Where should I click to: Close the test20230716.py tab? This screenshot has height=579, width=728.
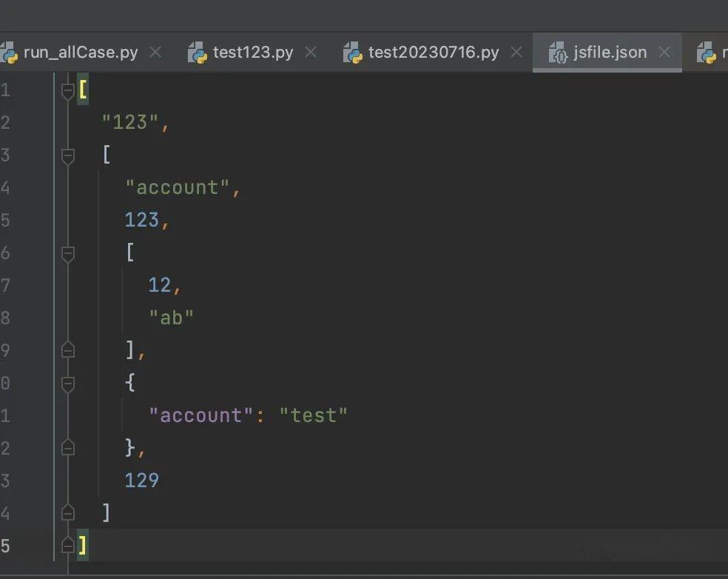click(x=516, y=52)
